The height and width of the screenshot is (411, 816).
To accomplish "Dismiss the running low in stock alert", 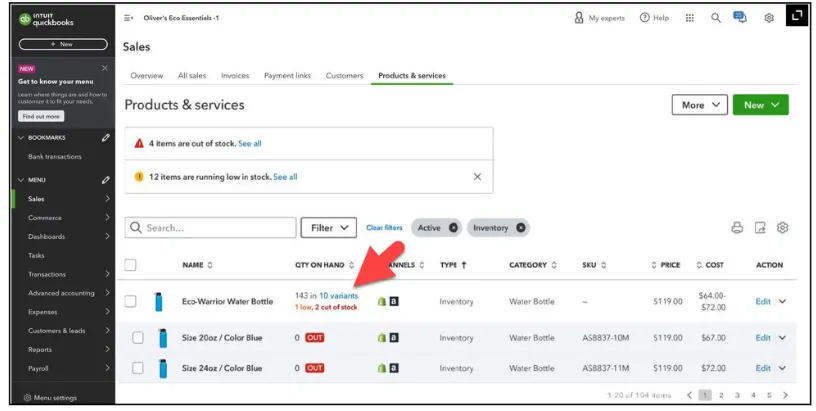I will point(477,177).
